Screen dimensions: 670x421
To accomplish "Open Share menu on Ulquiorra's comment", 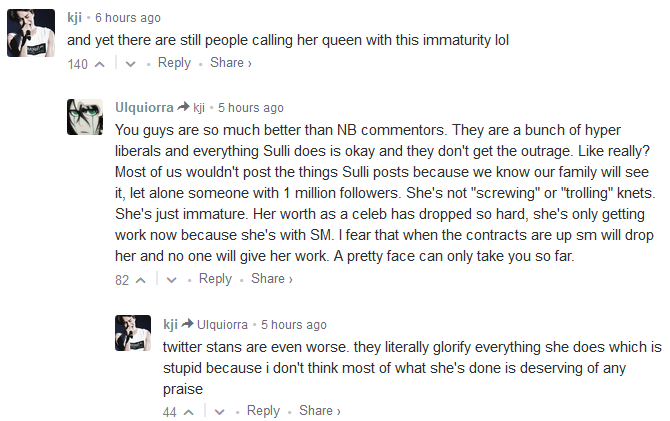I will tap(271, 279).
